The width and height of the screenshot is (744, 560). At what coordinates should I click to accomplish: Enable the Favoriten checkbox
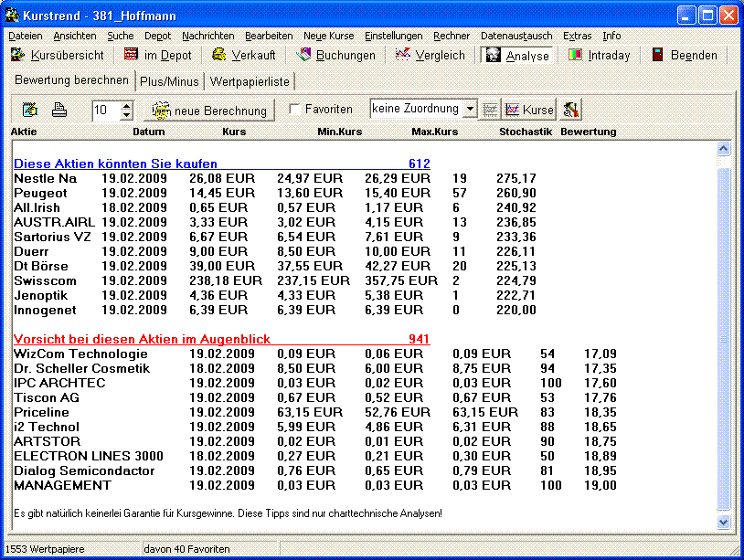click(294, 110)
